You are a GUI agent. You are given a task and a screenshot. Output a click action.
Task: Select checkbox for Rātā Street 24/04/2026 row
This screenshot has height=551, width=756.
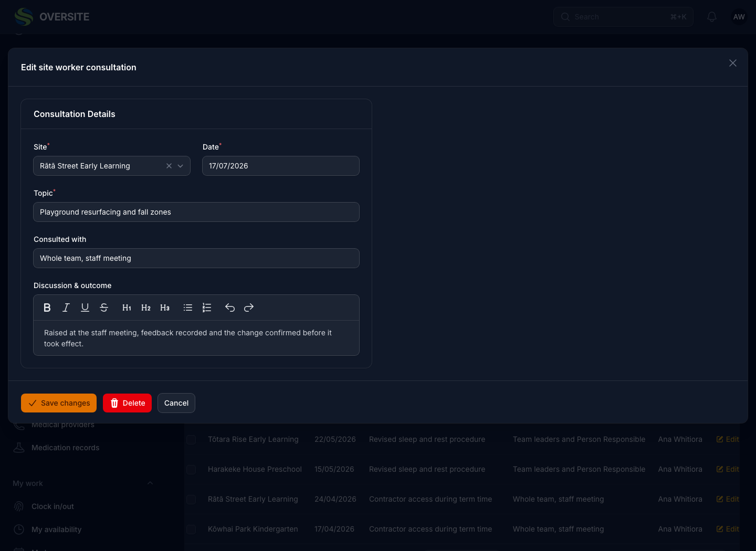click(191, 499)
